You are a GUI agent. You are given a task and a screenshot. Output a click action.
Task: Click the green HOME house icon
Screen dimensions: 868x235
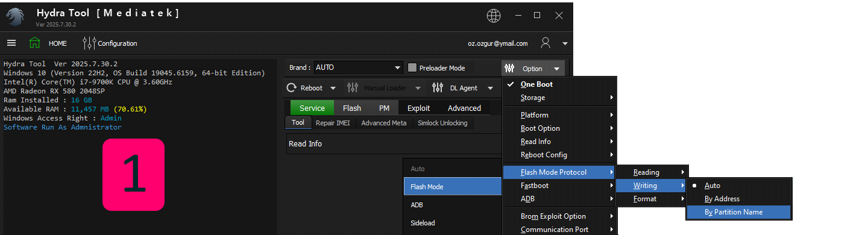(x=34, y=43)
